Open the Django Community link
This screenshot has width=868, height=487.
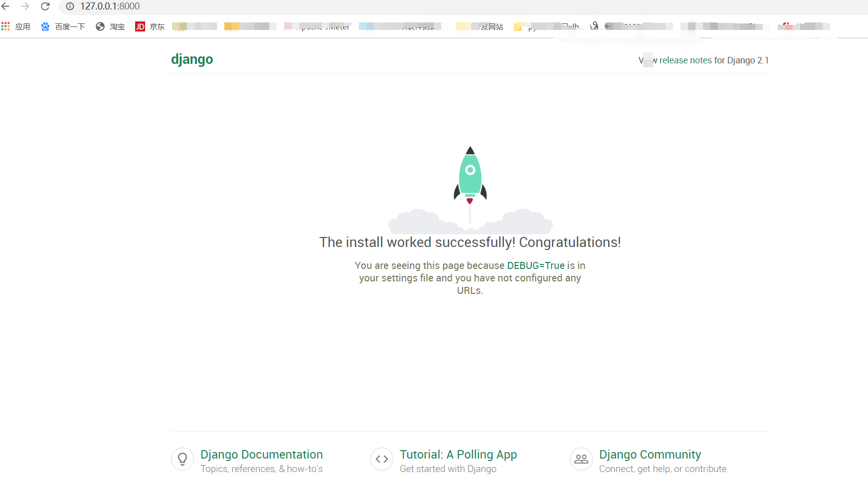click(x=650, y=455)
